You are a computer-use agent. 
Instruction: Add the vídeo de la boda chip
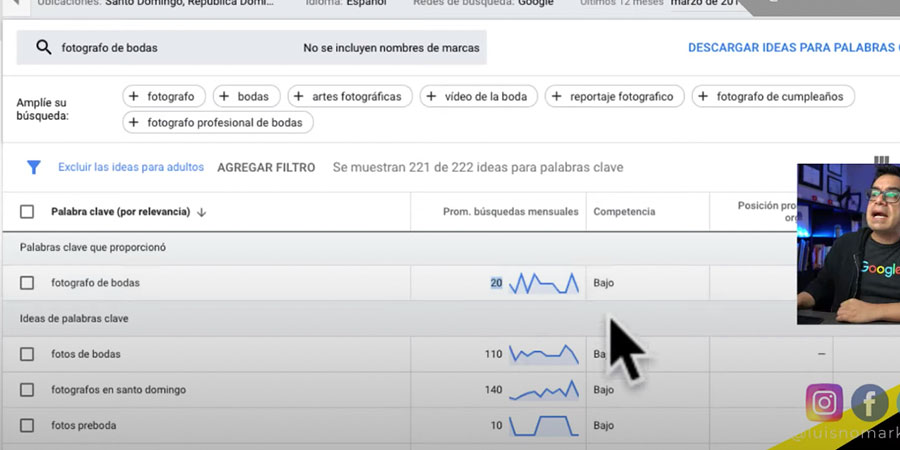(x=479, y=96)
